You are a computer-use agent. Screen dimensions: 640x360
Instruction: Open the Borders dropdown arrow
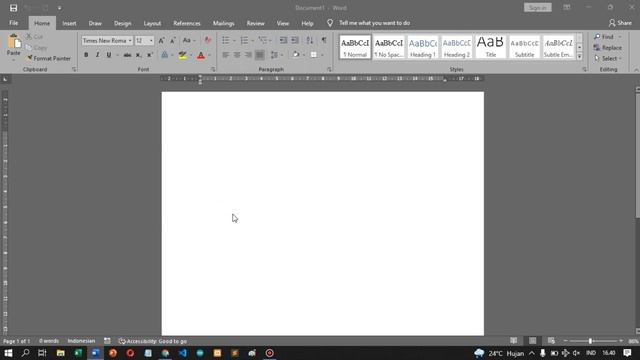pos(322,55)
